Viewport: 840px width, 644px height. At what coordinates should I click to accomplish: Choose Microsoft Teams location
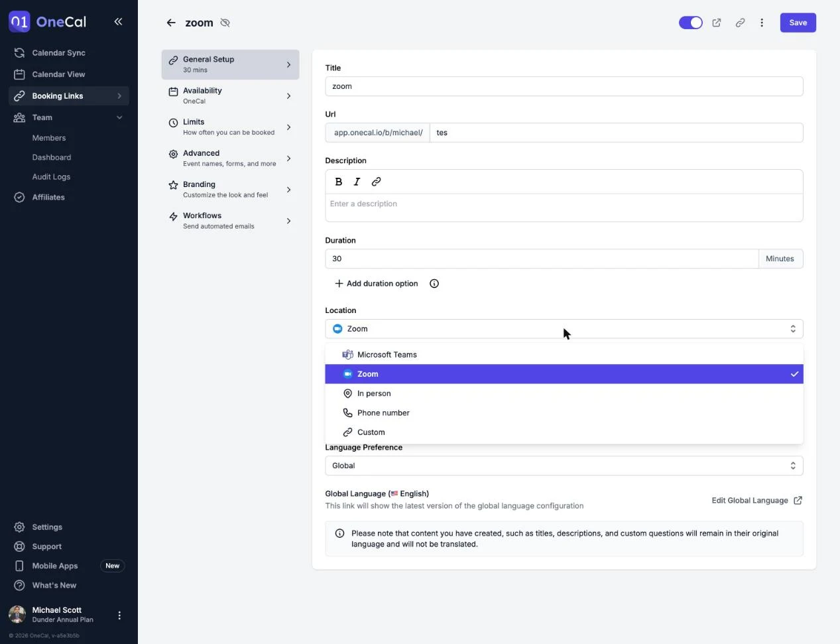click(564, 354)
